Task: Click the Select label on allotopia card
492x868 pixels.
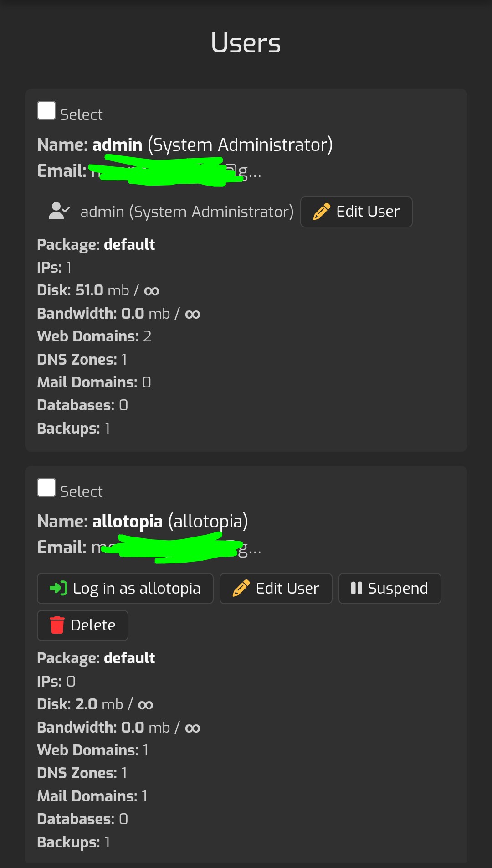Action: pos(82,491)
